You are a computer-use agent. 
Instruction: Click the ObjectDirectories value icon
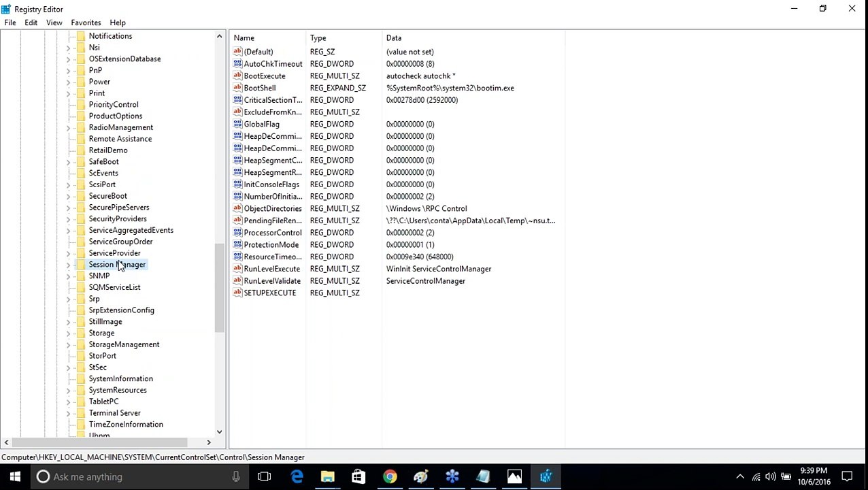pos(237,208)
